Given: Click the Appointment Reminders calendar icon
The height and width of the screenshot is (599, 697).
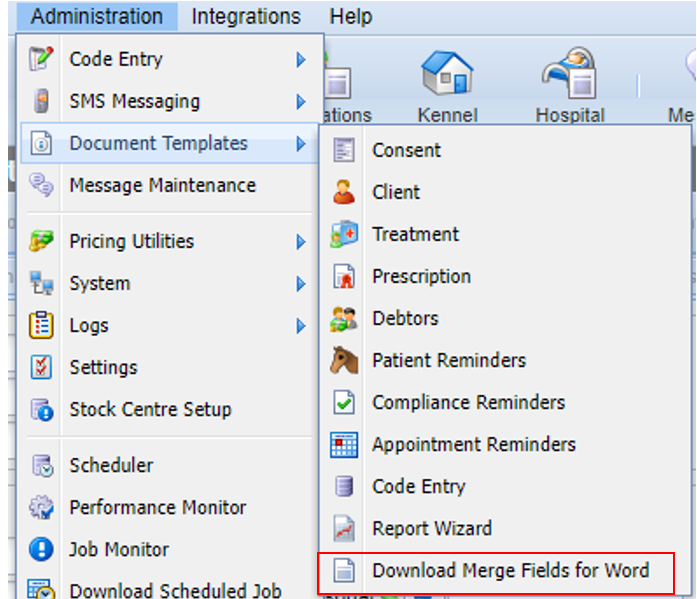Looking at the screenshot, I should click(344, 444).
